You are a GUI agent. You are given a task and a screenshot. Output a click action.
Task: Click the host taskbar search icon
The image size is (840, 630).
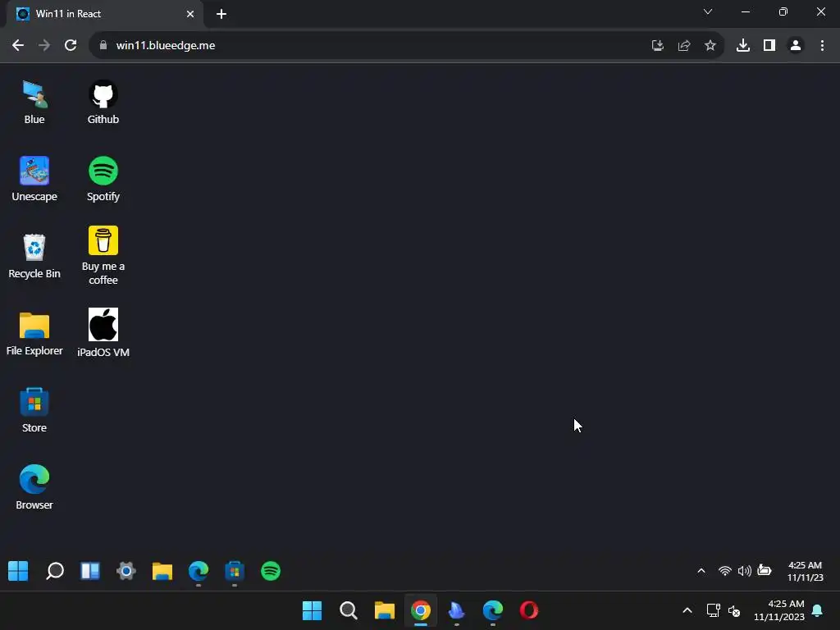348,610
